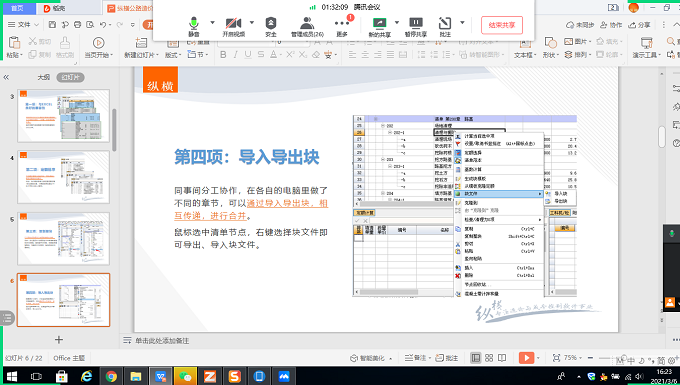Toggle underline formatting U
680x385 pixels.
coord(248,55)
